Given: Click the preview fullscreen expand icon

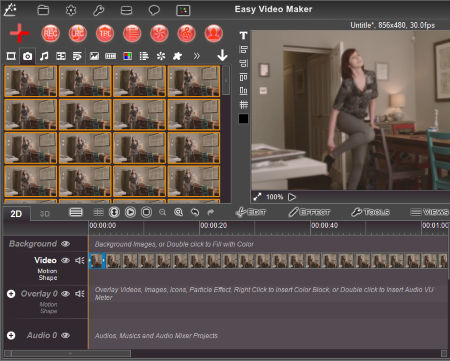Looking at the screenshot, I should click(x=257, y=197).
